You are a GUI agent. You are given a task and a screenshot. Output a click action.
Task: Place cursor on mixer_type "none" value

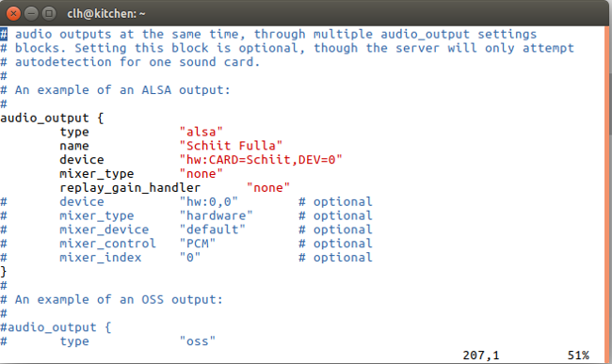201,174
